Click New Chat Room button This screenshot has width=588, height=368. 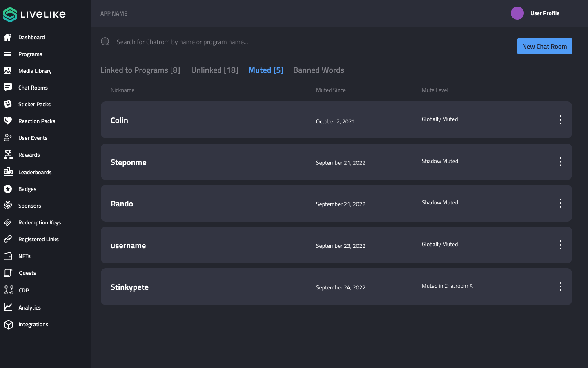point(544,46)
